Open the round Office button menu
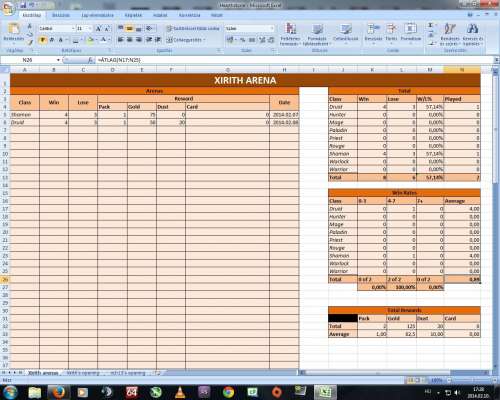 (x=7, y=7)
